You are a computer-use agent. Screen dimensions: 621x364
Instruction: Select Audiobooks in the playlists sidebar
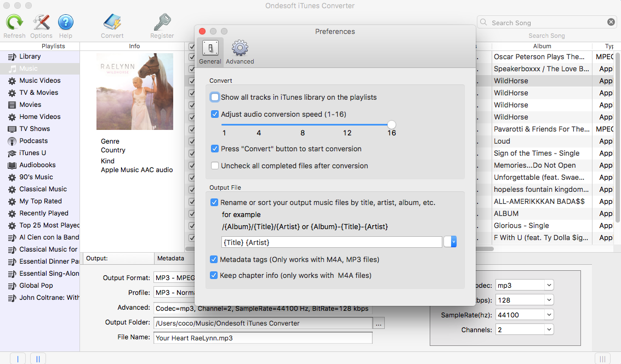coord(37,165)
